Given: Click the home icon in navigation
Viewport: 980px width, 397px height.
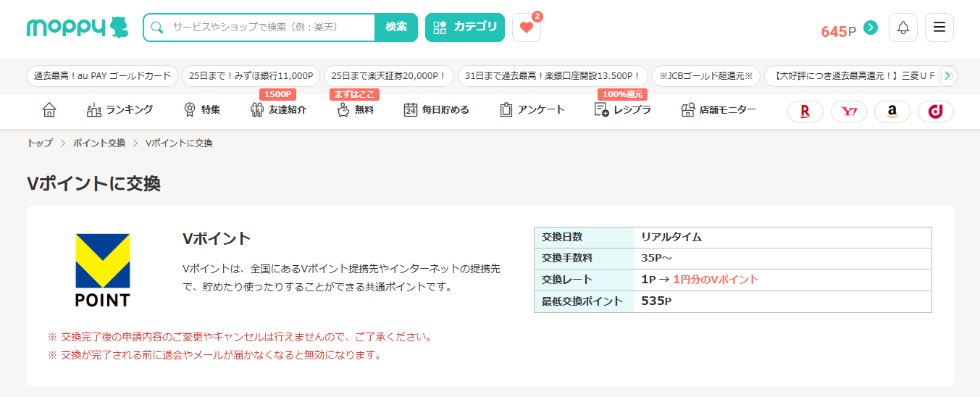Looking at the screenshot, I should click(49, 110).
